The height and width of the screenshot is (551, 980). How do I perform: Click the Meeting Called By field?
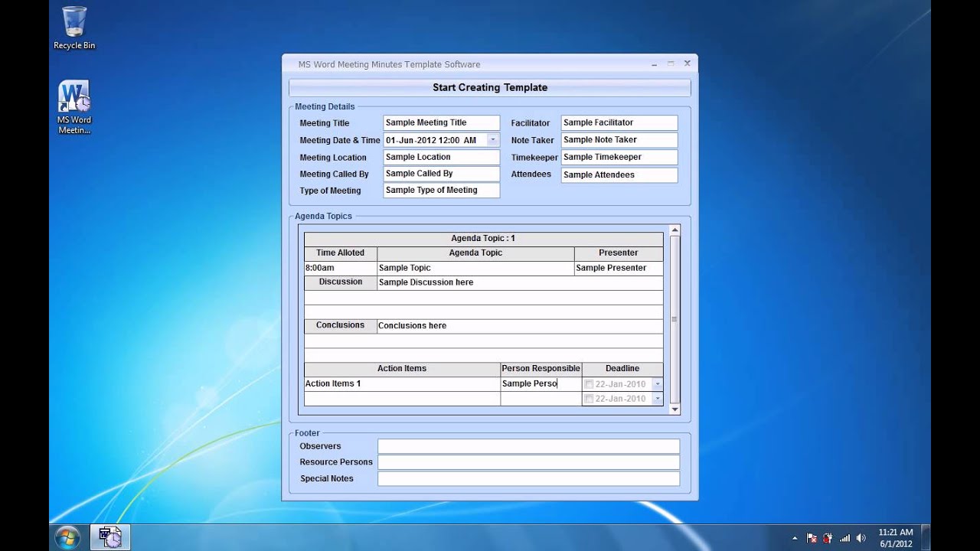441,174
